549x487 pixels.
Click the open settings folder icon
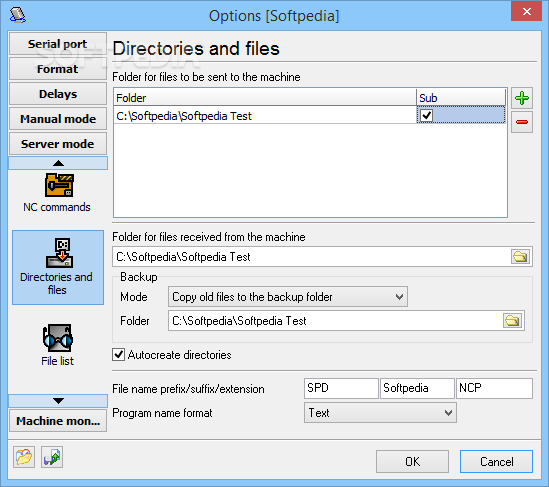tap(24, 457)
